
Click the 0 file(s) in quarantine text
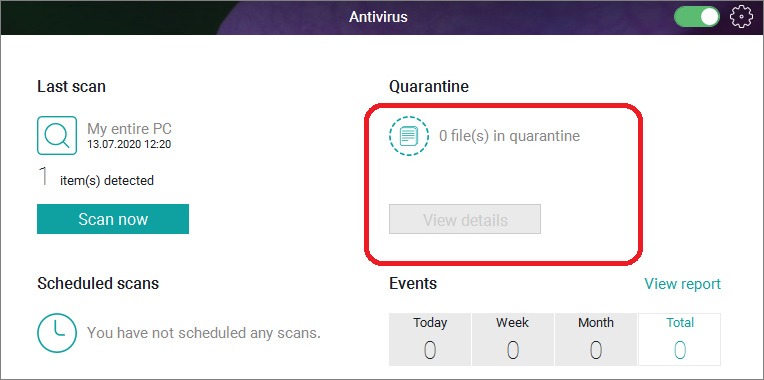pos(510,135)
